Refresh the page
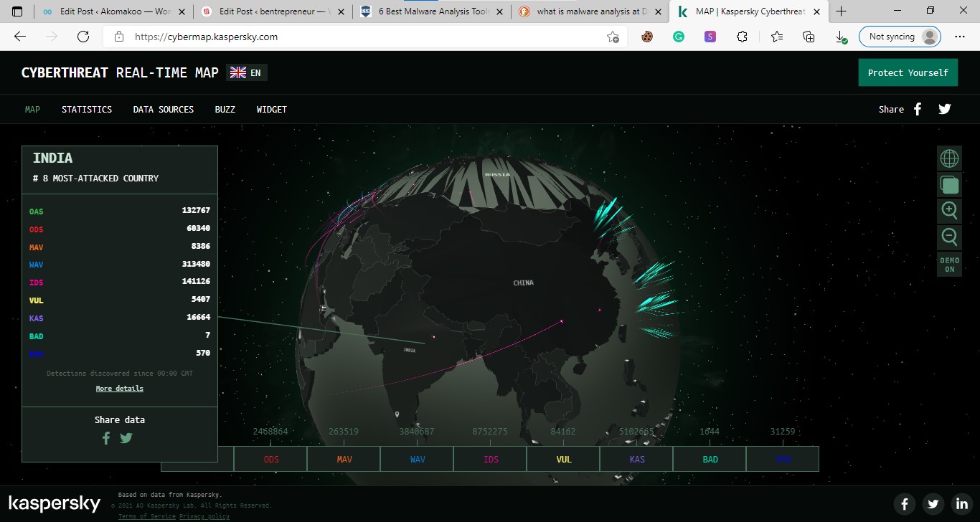This screenshot has height=522, width=980. pos(83,37)
